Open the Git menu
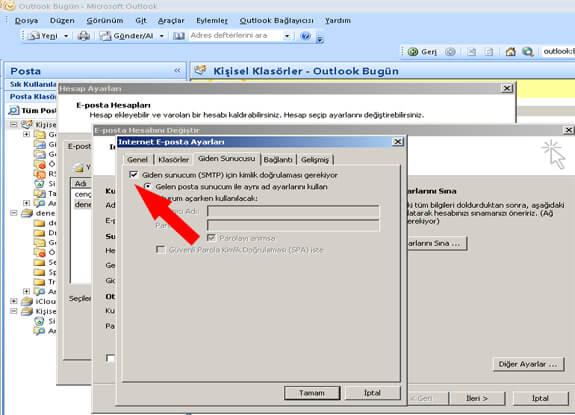The width and height of the screenshot is (575, 415). tap(141, 21)
